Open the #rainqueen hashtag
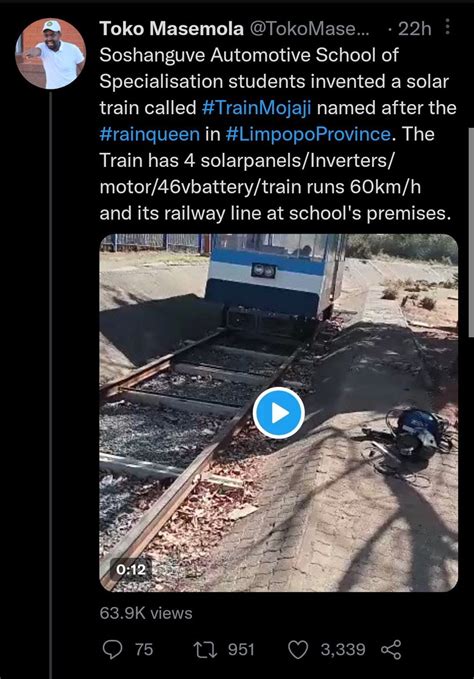 [x=150, y=134]
